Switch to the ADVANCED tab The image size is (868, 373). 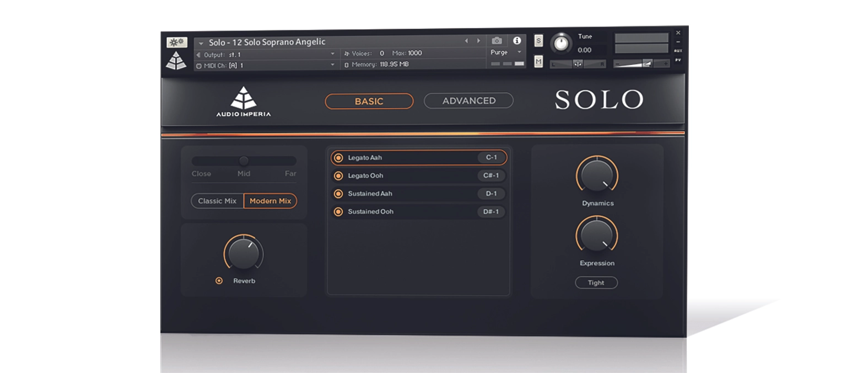[x=469, y=101]
